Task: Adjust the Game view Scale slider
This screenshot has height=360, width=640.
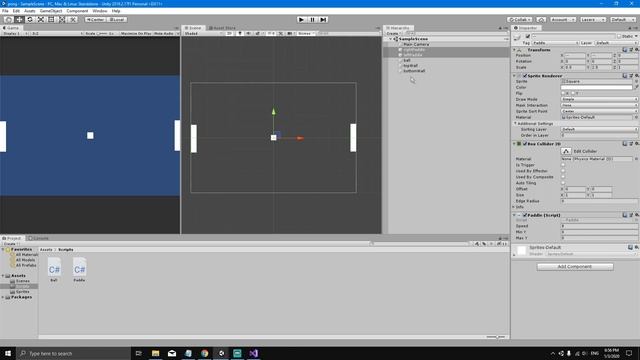Action: (x=103, y=33)
